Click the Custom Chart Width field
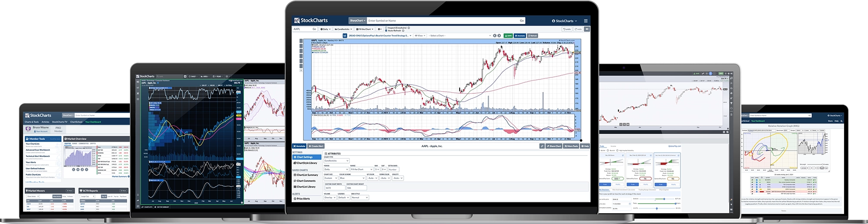 pyautogui.click(x=335, y=188)
